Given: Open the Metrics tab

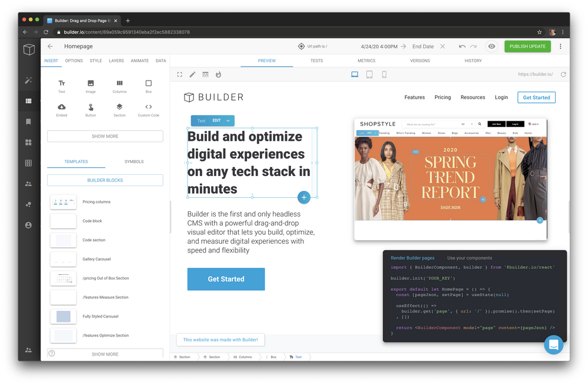Looking at the screenshot, I should (x=366, y=60).
